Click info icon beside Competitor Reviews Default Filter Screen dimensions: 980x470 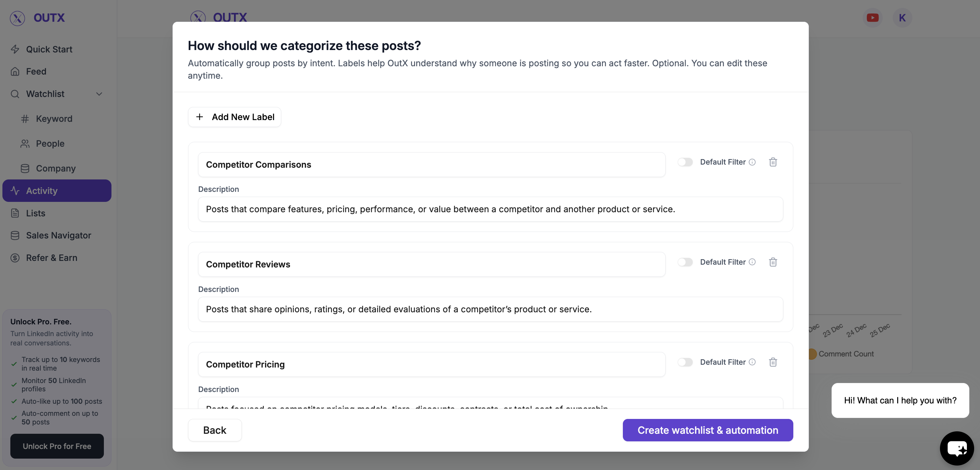tap(752, 262)
